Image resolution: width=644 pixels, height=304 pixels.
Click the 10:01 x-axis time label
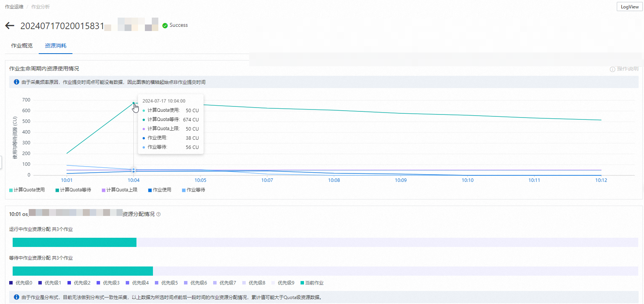point(67,180)
